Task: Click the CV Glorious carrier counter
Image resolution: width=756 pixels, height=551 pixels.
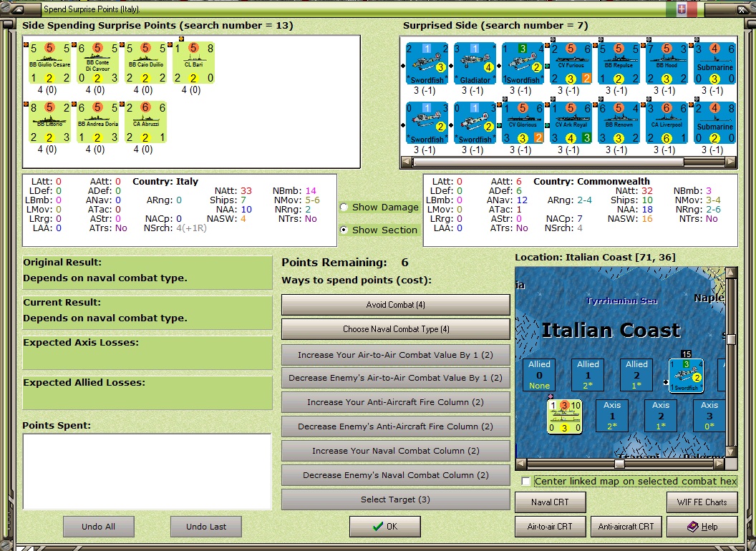Action: (x=523, y=122)
